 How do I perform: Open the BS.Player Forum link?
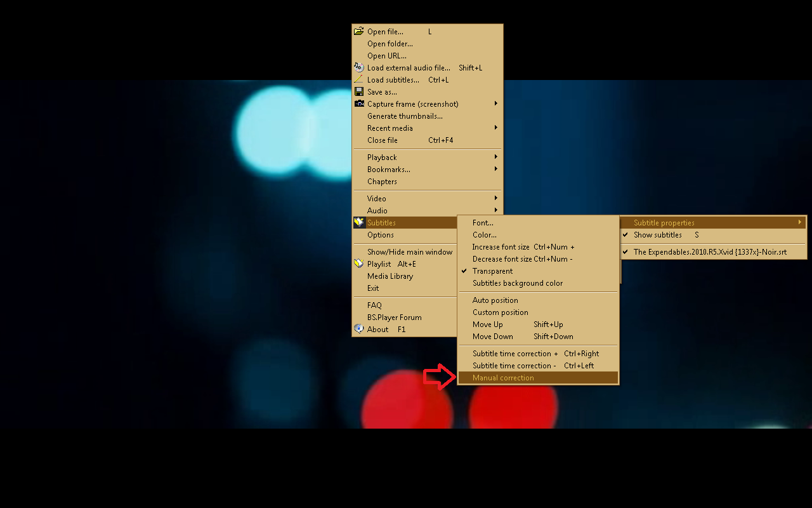(394, 317)
